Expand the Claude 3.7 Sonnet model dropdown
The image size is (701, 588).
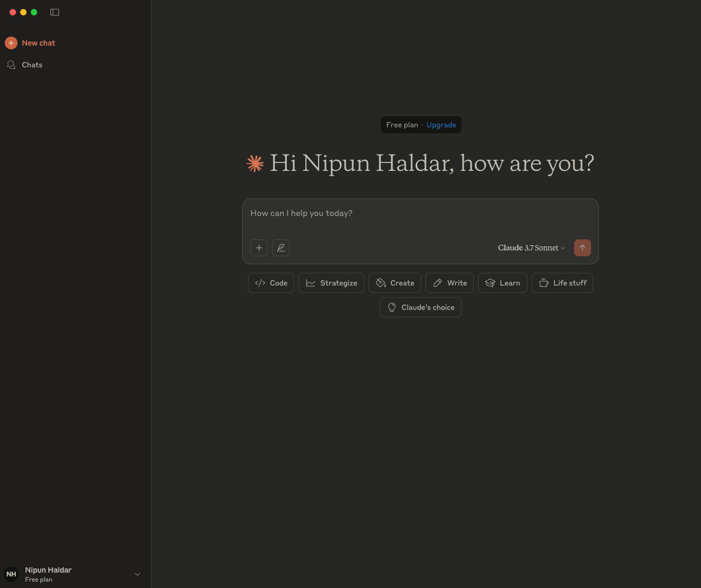[x=531, y=248]
